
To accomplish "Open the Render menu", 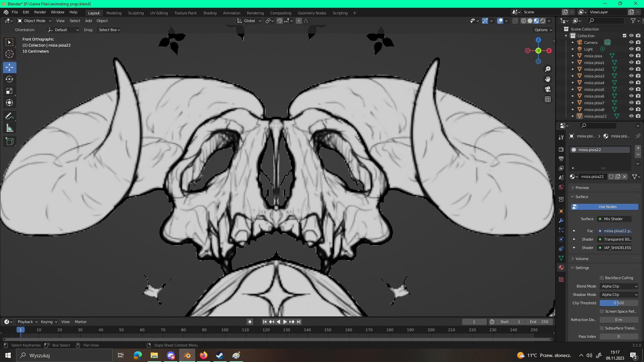I will click(x=40, y=12).
